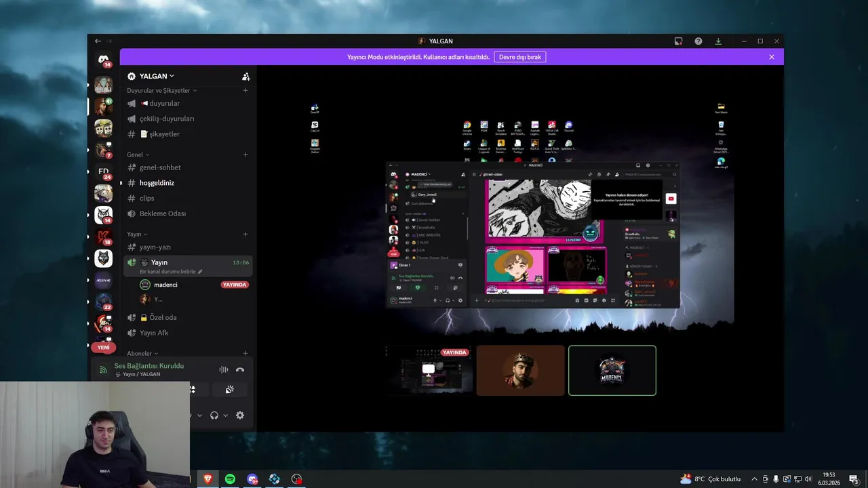Open the 'clips' channel
The height and width of the screenshot is (488, 868).
coord(188,198)
